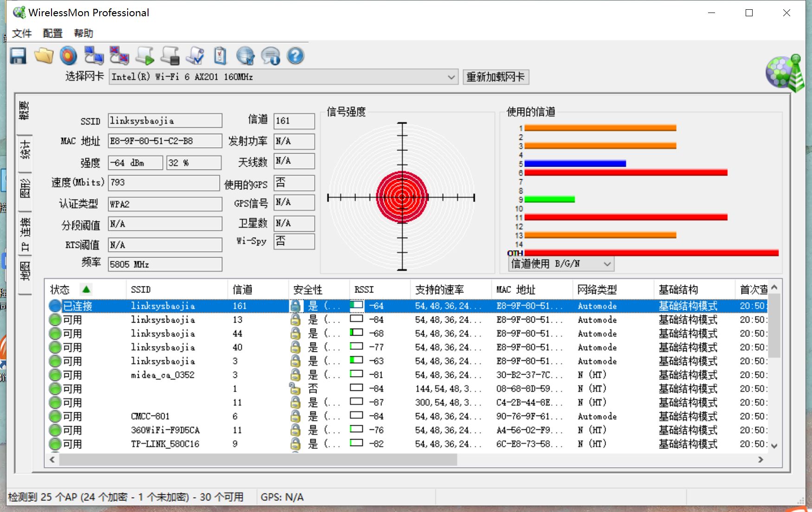This screenshot has height=512, width=812.
Task: Click the clipboard checklist toolbar icon
Action: (x=220, y=56)
